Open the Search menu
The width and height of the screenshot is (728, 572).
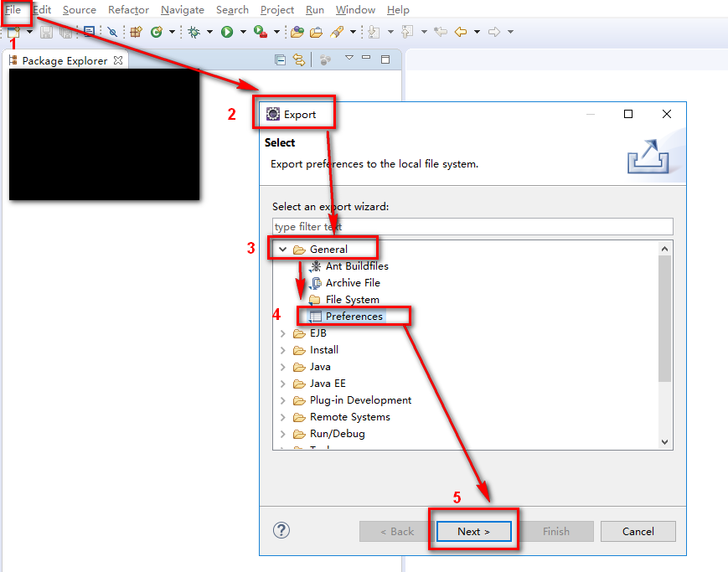pos(232,10)
